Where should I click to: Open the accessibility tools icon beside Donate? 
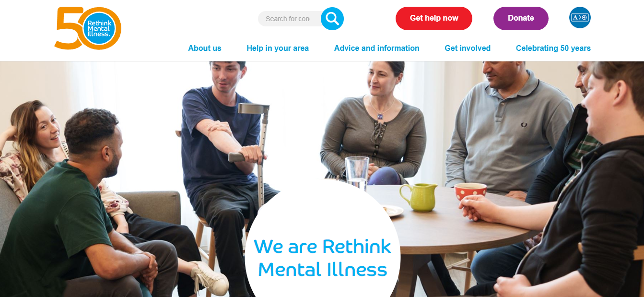580,18
